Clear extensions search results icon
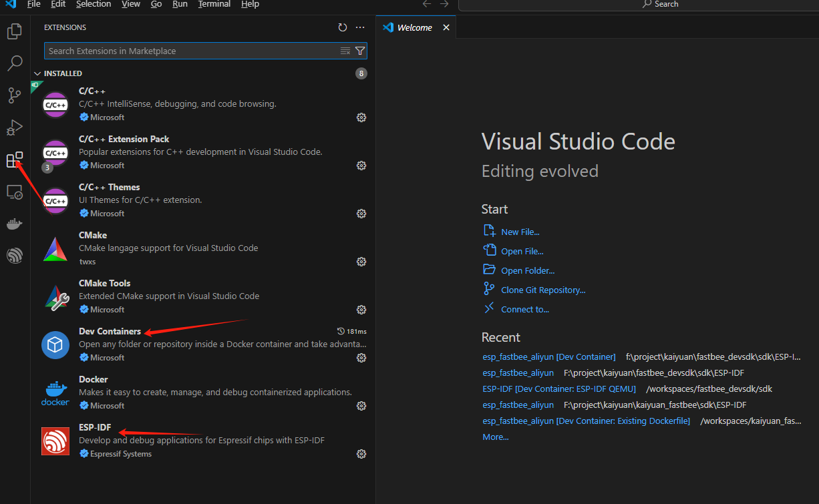This screenshot has width=819, height=504. click(345, 51)
